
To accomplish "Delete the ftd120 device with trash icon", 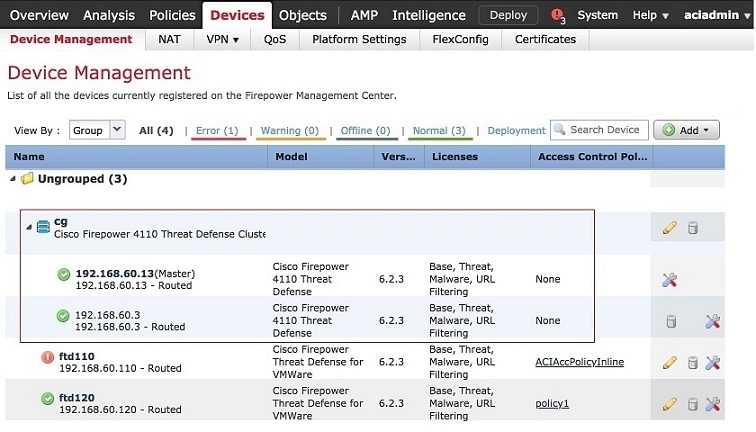I will pos(692,404).
